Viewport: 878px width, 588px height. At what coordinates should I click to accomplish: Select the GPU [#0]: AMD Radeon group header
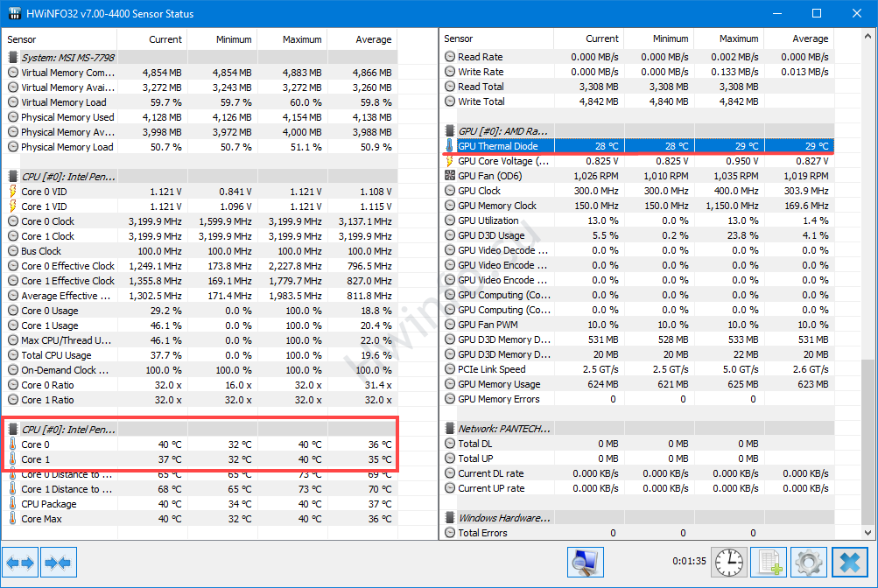coord(504,130)
